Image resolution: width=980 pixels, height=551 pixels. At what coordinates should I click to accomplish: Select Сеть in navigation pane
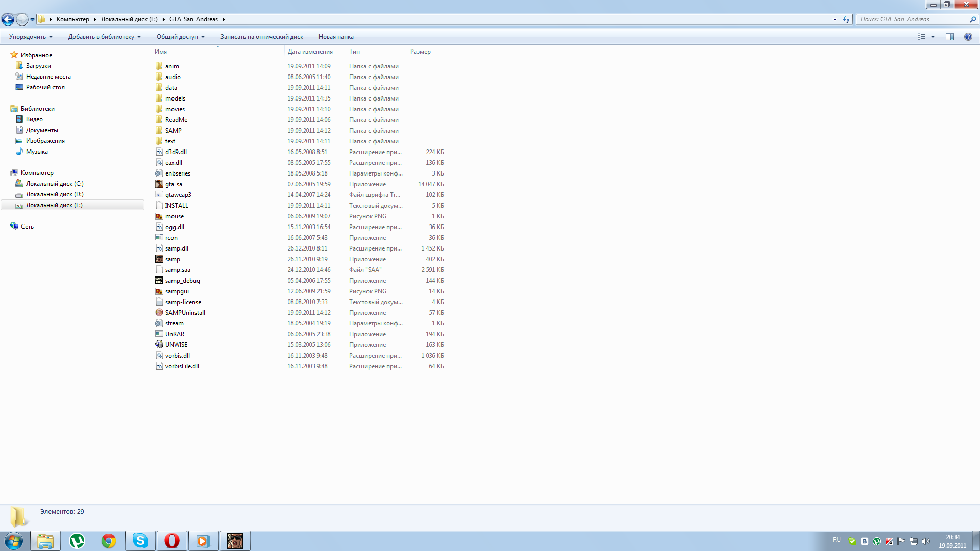coord(27,227)
